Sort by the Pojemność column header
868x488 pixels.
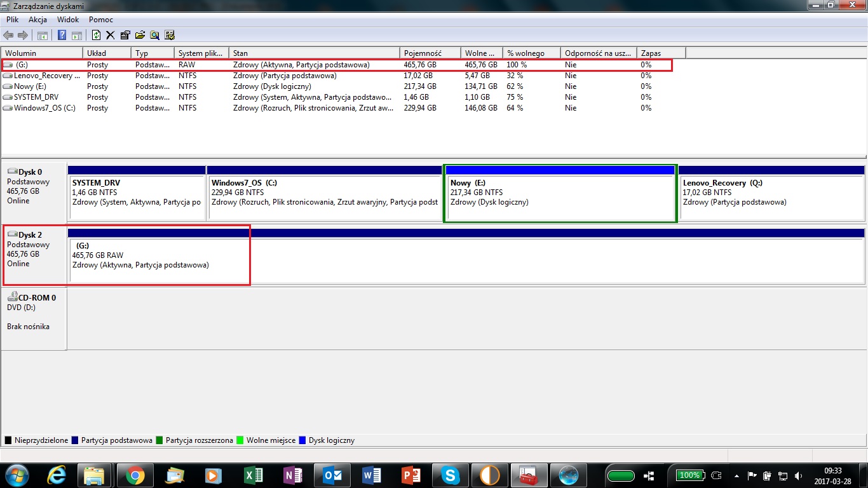(x=430, y=53)
